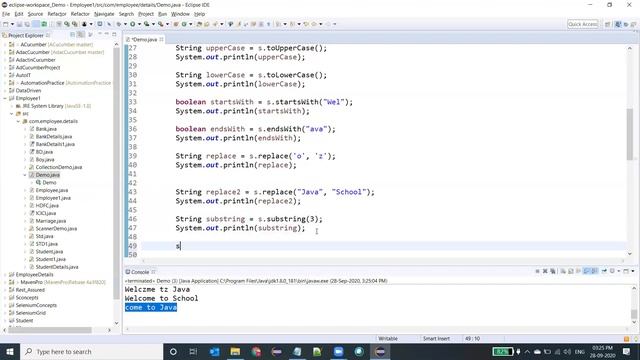This screenshot has height=360, width=640.
Task: Click Task View taskbar icon
Action: click(x=193, y=351)
